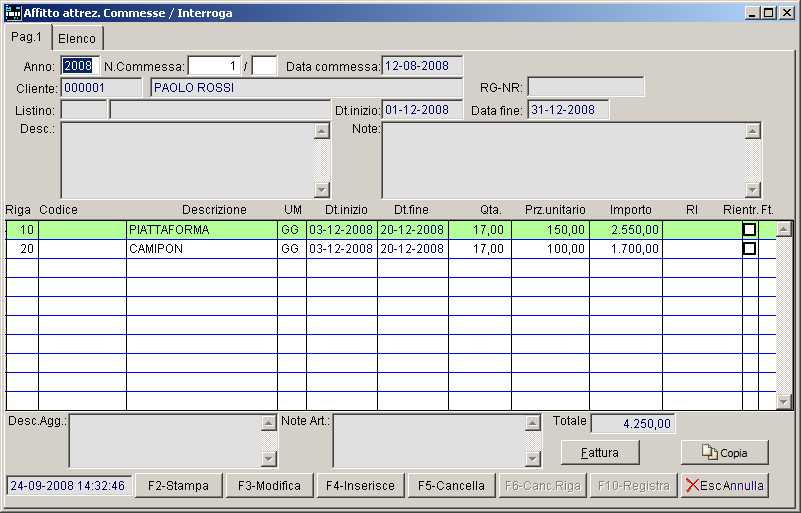Click the Desc. box scroll down arrow
Image resolution: width=801 pixels, height=513 pixels.
tap(321, 190)
